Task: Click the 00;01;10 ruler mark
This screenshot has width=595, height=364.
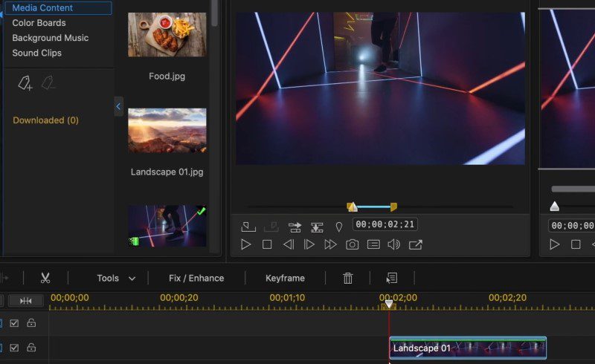Action: 287,298
